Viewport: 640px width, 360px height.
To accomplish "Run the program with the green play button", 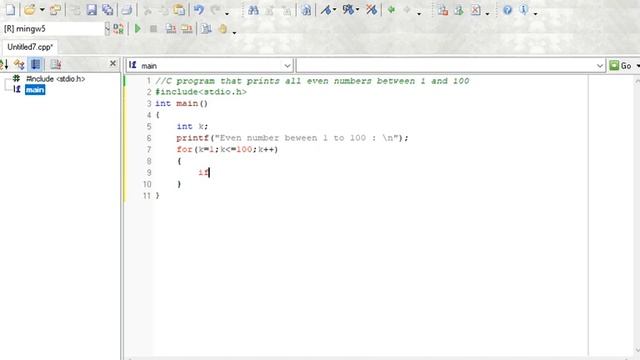I will point(138,29).
